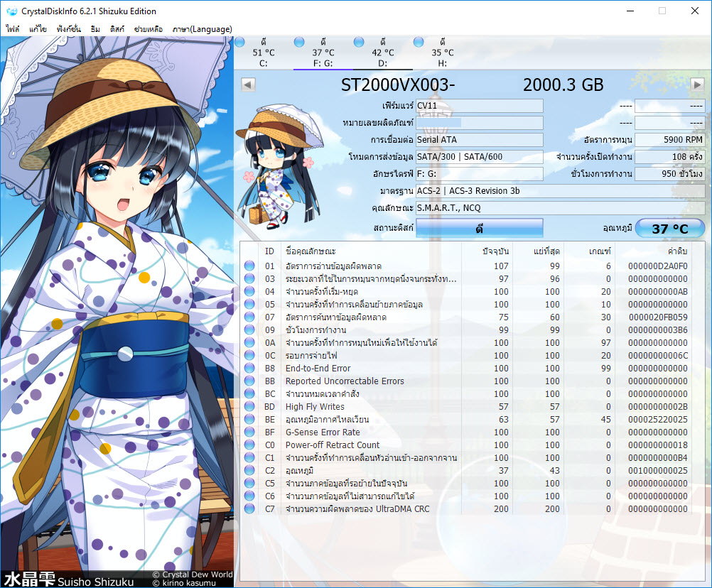This screenshot has height=588, width=712.
Task: Go to the previous disk arrow
Action: pyautogui.click(x=248, y=85)
